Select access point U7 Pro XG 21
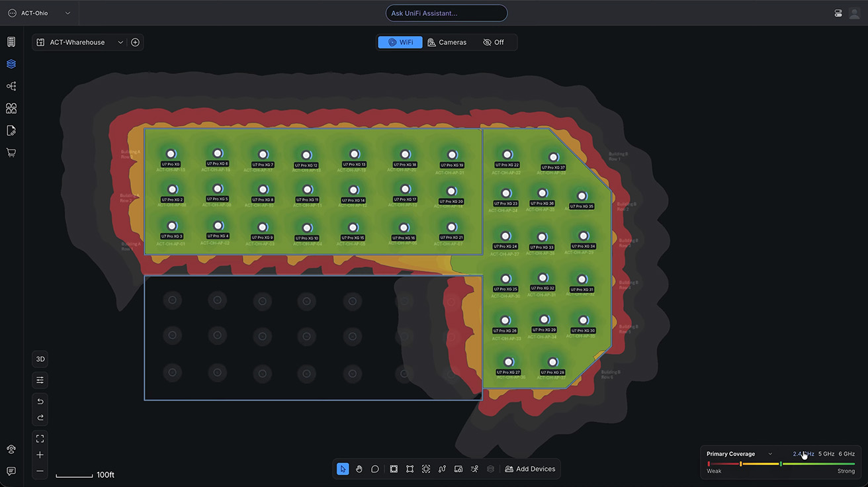 coord(452,227)
